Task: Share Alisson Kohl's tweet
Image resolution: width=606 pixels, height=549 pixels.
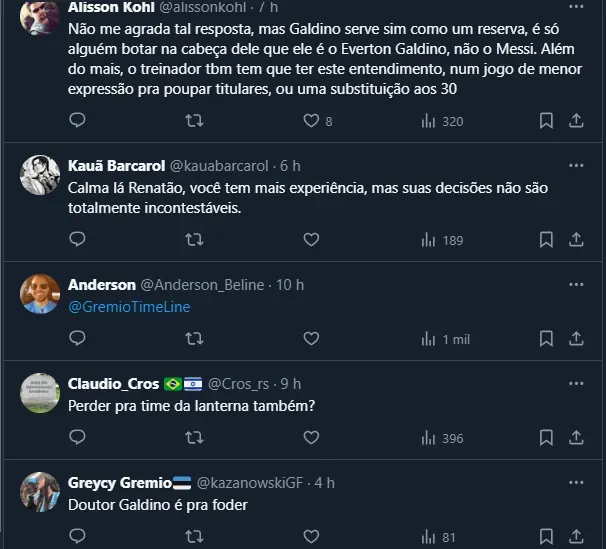Action: [576, 121]
